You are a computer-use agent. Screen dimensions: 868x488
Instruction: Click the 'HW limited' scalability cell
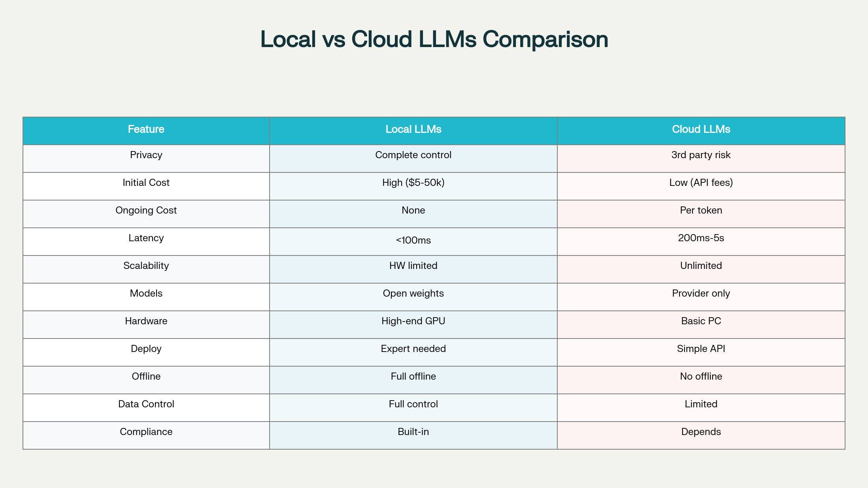pyautogui.click(x=413, y=266)
